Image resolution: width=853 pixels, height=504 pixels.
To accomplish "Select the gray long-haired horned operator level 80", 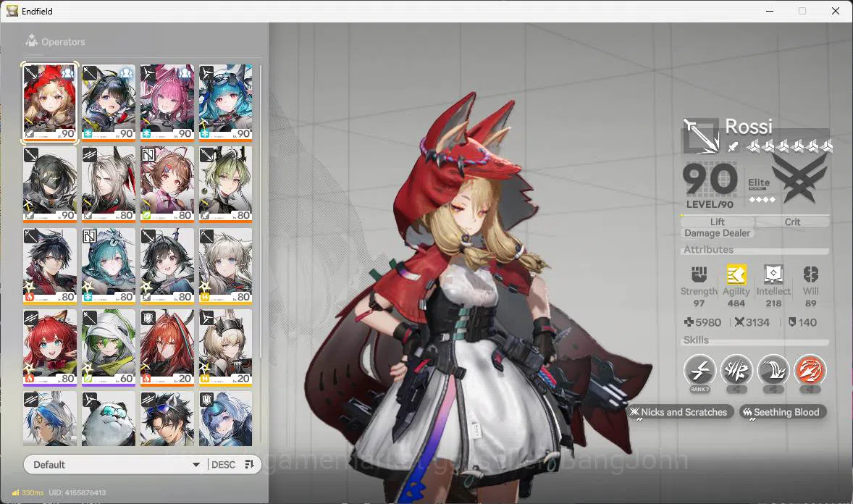I will coord(109,184).
